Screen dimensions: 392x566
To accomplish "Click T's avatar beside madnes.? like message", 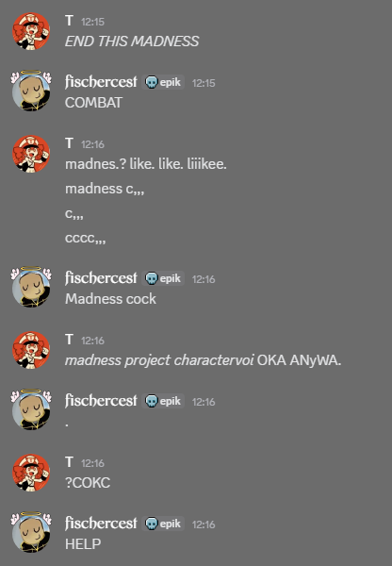I will 31,154.
